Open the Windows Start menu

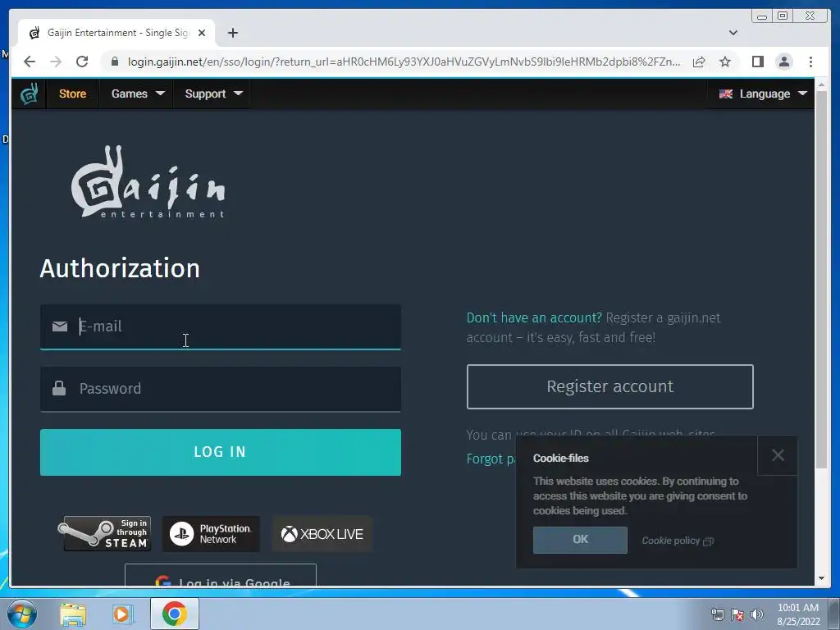coord(22,614)
